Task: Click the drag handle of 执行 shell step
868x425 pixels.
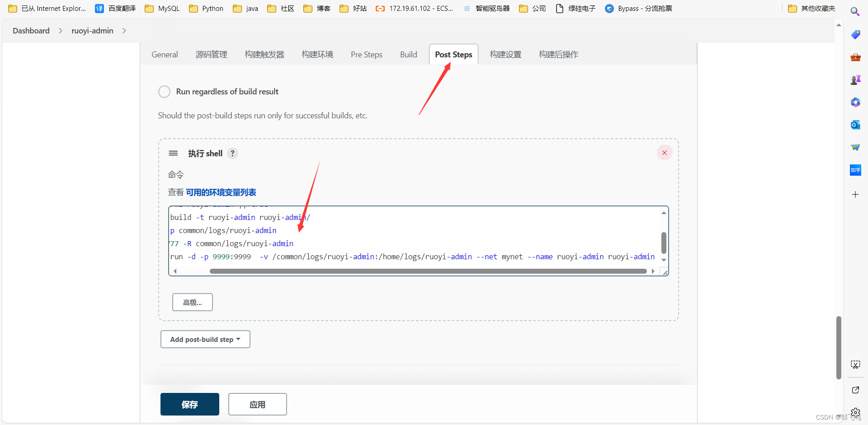Action: click(x=173, y=153)
